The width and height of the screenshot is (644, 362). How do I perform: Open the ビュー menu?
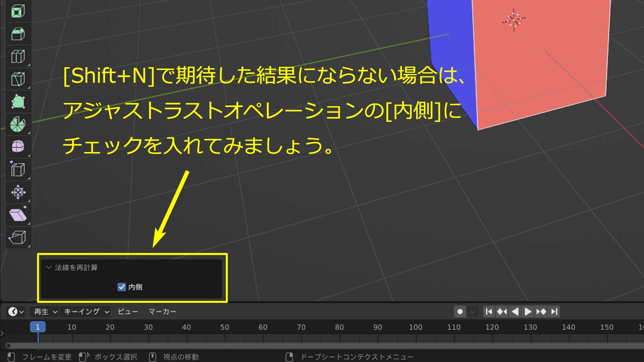point(127,311)
